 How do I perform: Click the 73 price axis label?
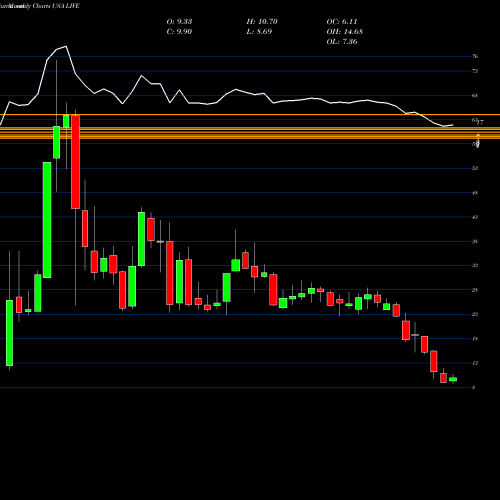[x=475, y=71]
